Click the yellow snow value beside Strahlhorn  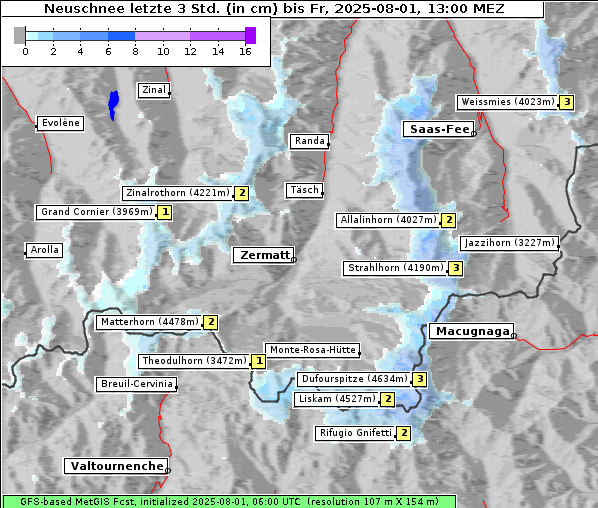456,268
